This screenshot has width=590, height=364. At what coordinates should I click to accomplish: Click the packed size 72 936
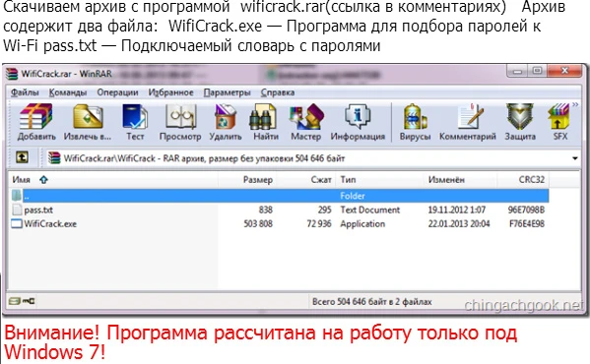pyautogui.click(x=319, y=224)
